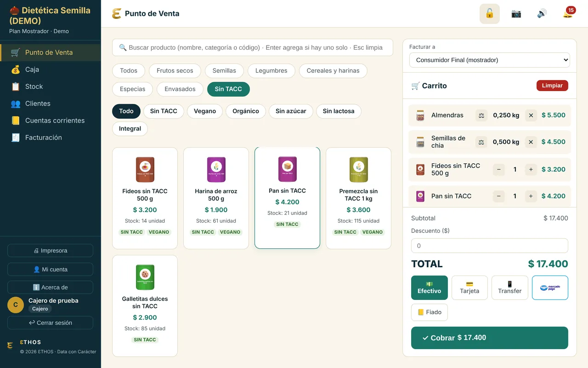Increase Fideos sin TACC quantity
This screenshot has width=588, height=368.
pos(531,169)
